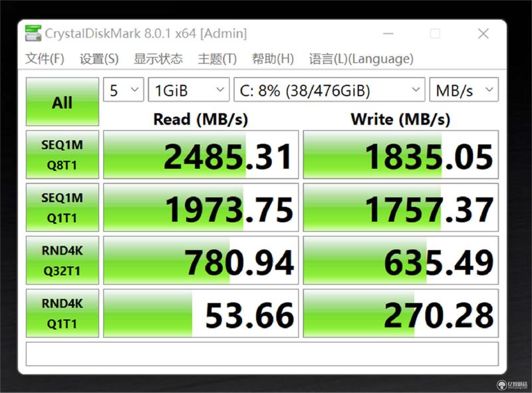
Task: Open the 文件(F) menu
Action: [x=45, y=59]
